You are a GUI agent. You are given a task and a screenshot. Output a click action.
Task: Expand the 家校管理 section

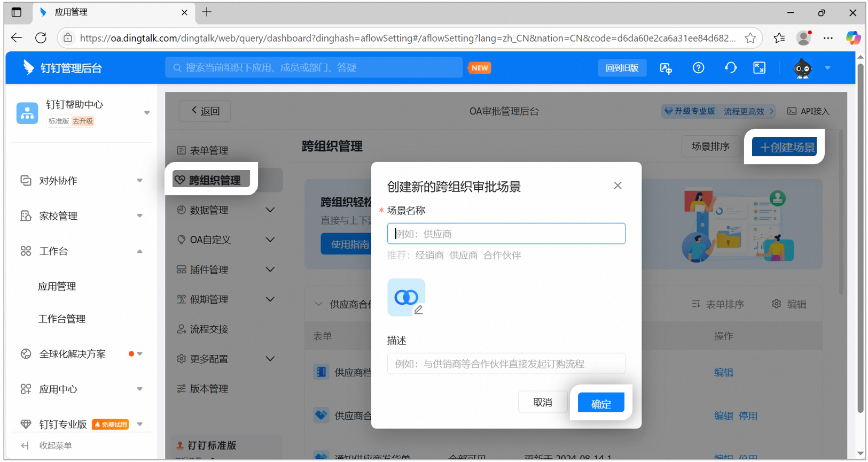(x=81, y=216)
